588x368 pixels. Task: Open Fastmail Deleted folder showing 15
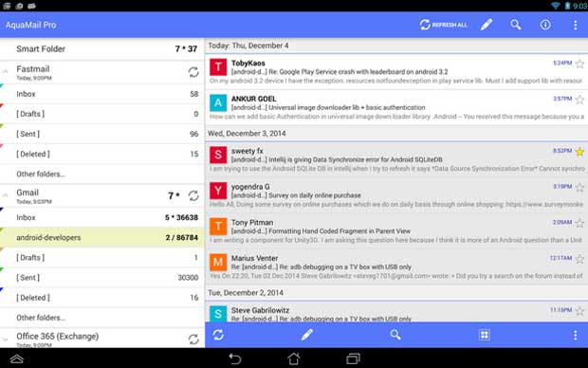[x=102, y=154]
